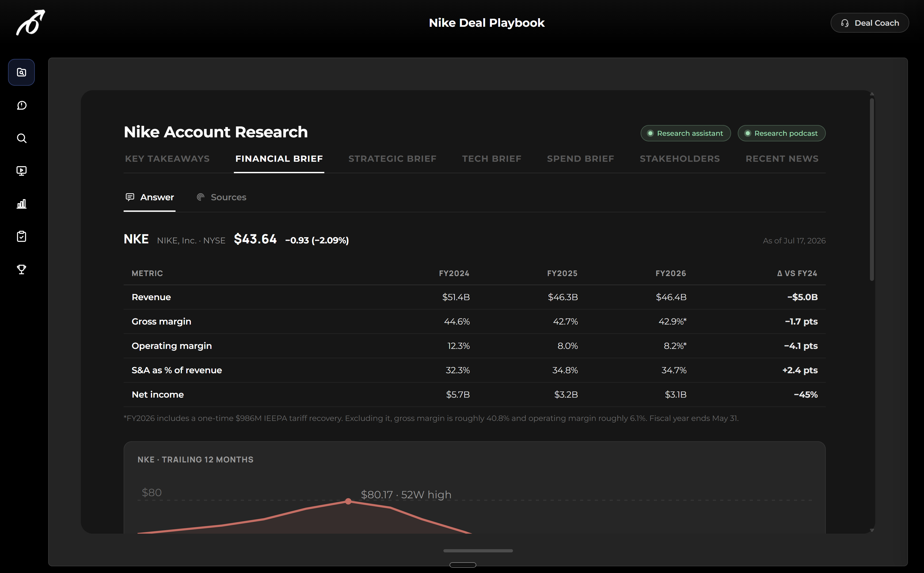
Task: Click the Nike Deal Playbook page title
Action: click(x=486, y=23)
